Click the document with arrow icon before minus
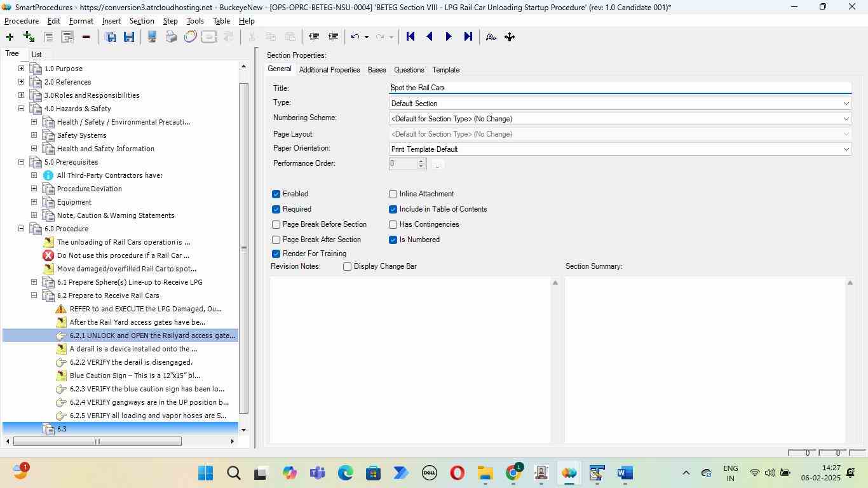Image resolution: width=868 pixels, height=488 pixels. click(x=67, y=37)
